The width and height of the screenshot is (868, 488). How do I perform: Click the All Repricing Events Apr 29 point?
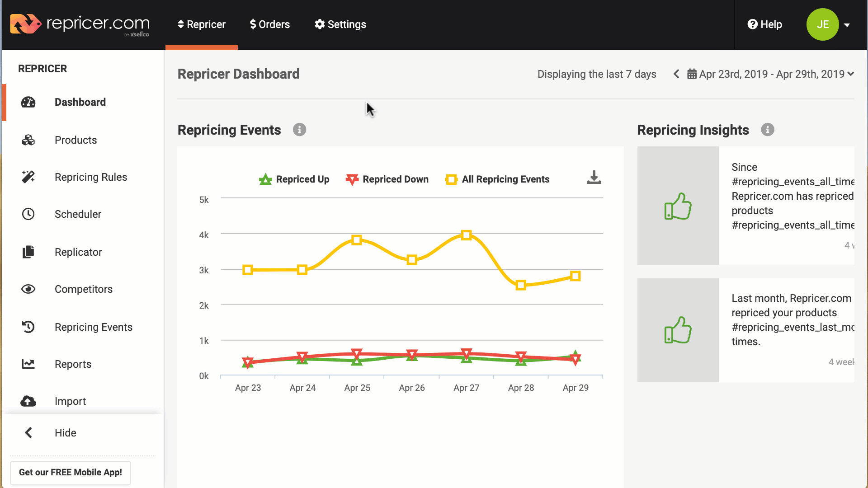click(575, 276)
